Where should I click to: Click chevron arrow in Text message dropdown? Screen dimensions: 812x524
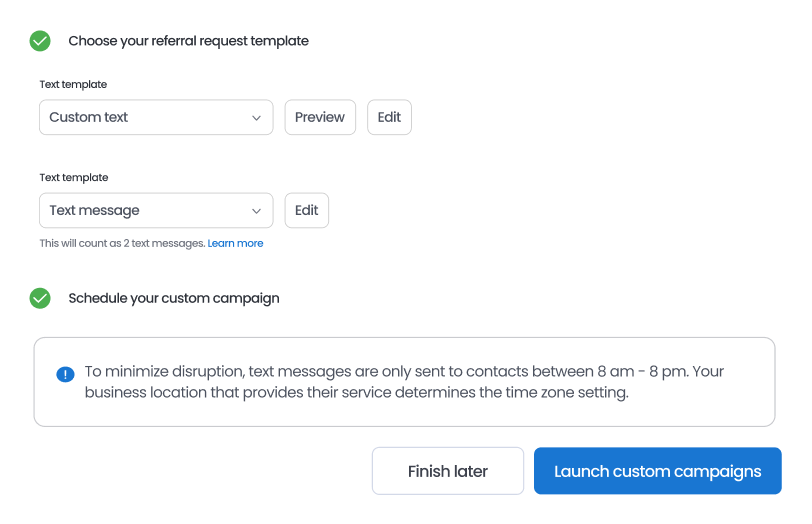[x=256, y=211]
